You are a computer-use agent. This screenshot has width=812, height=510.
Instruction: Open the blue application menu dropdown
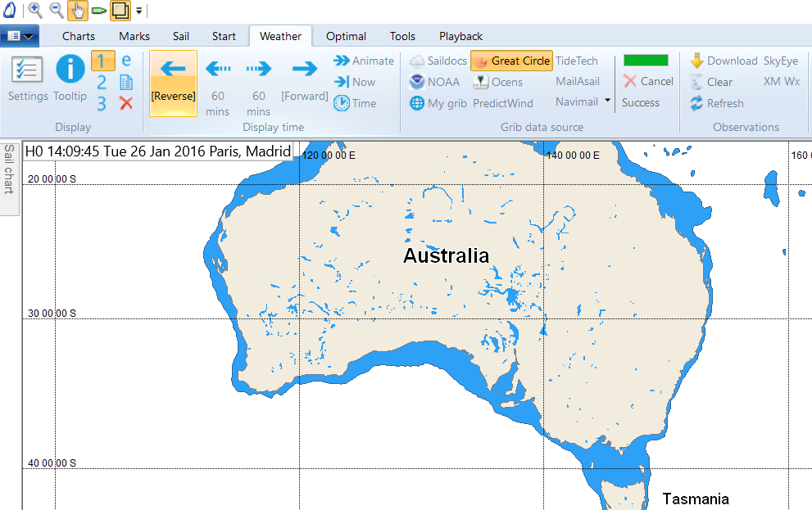[20, 36]
